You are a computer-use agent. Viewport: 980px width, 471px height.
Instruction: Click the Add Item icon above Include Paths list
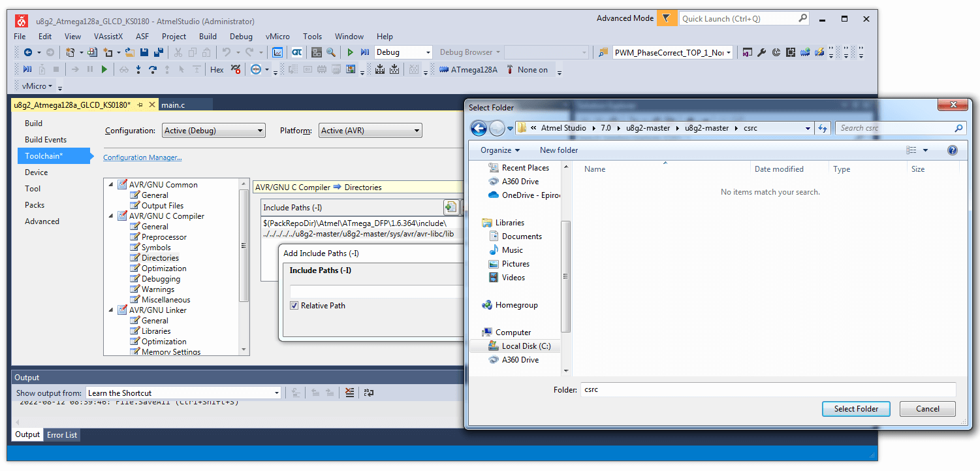450,207
